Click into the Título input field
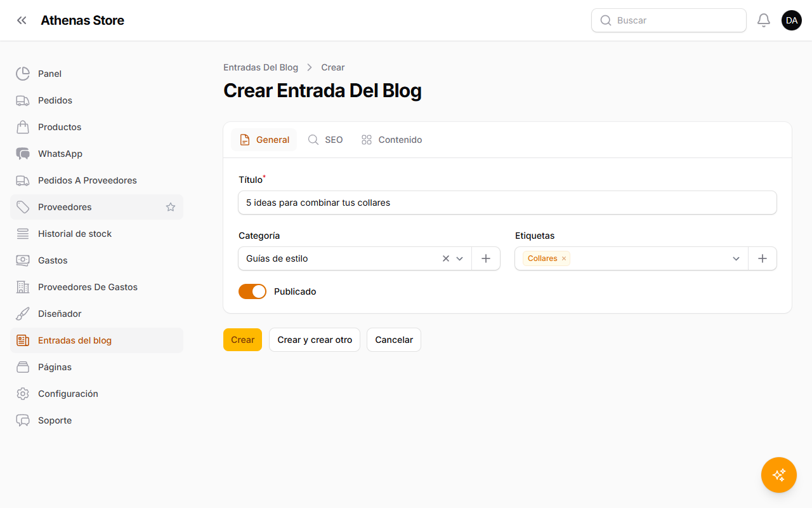Viewport: 812px width, 508px height. tap(507, 203)
